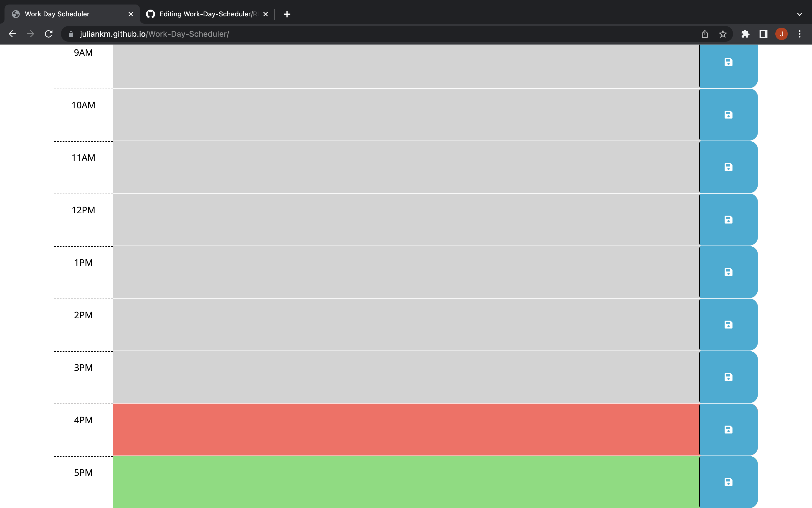Select the 4PM hour label

pos(83,420)
